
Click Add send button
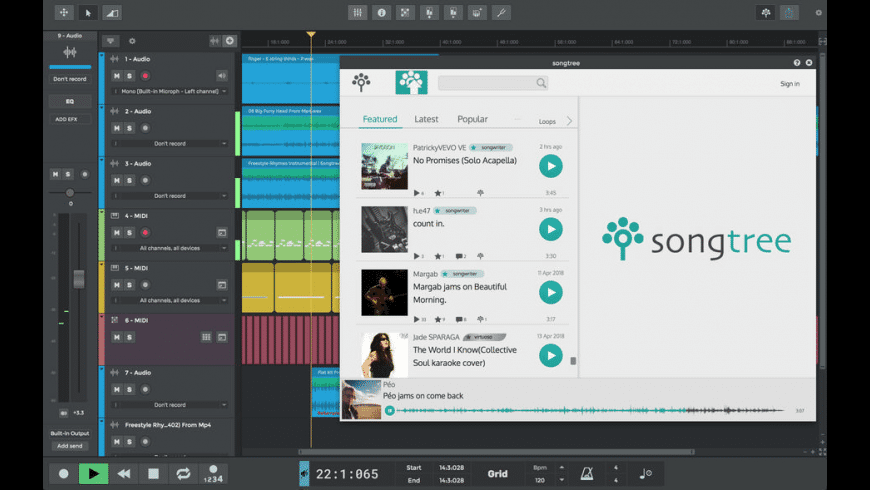[70, 446]
